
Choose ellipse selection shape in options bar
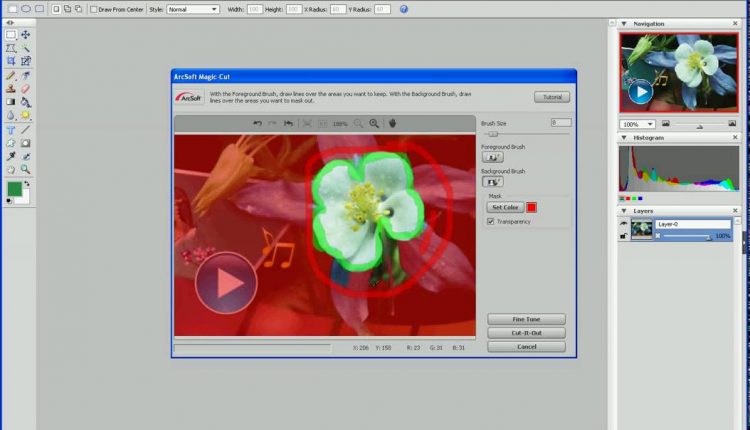tap(26, 9)
